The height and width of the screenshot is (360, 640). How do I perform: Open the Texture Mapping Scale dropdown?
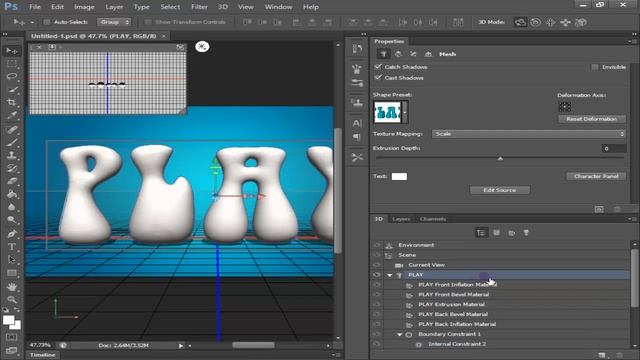click(x=529, y=134)
